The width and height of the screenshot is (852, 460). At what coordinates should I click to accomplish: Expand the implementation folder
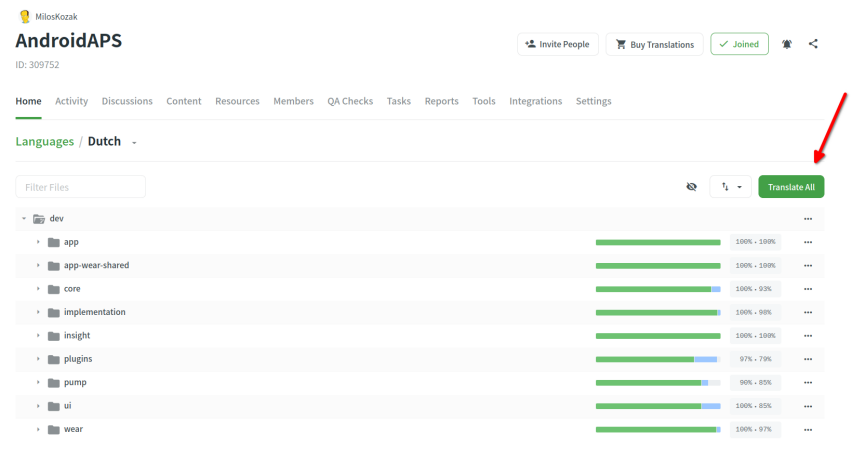pyautogui.click(x=38, y=312)
